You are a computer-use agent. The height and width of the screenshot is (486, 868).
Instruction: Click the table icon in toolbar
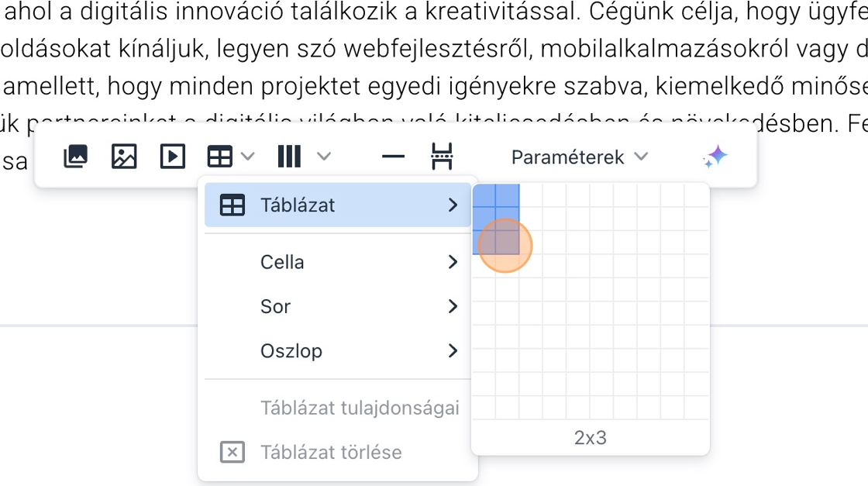219,157
